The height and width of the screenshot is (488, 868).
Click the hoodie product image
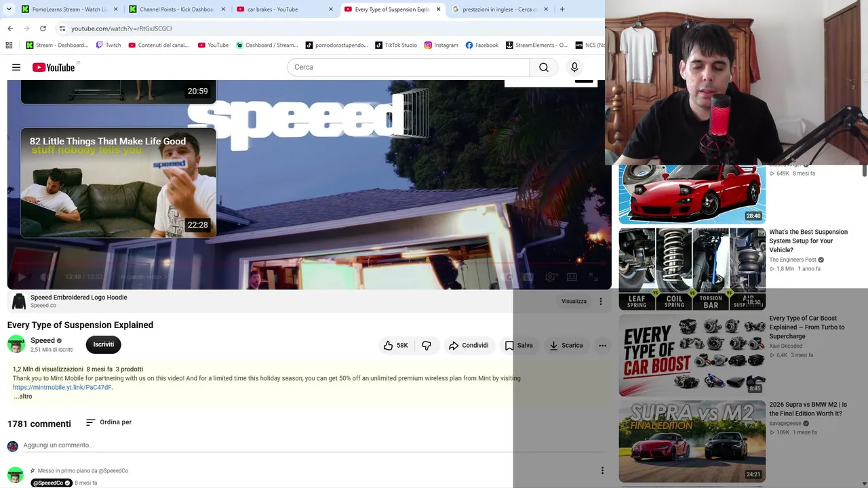pyautogui.click(x=18, y=301)
